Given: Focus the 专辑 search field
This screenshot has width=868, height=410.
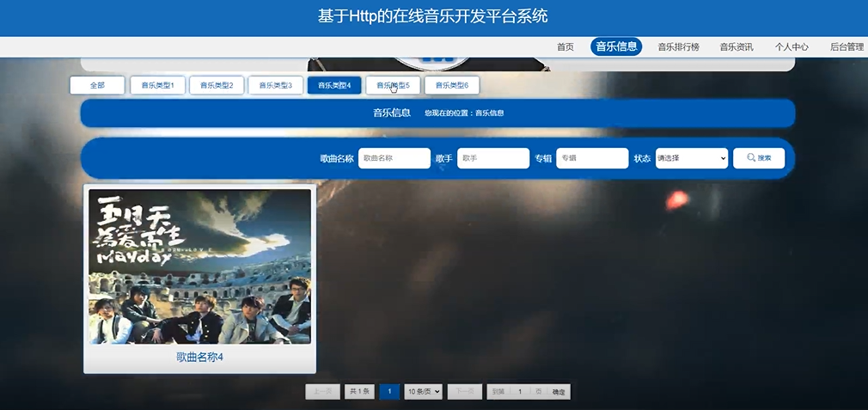Looking at the screenshot, I should point(592,158).
